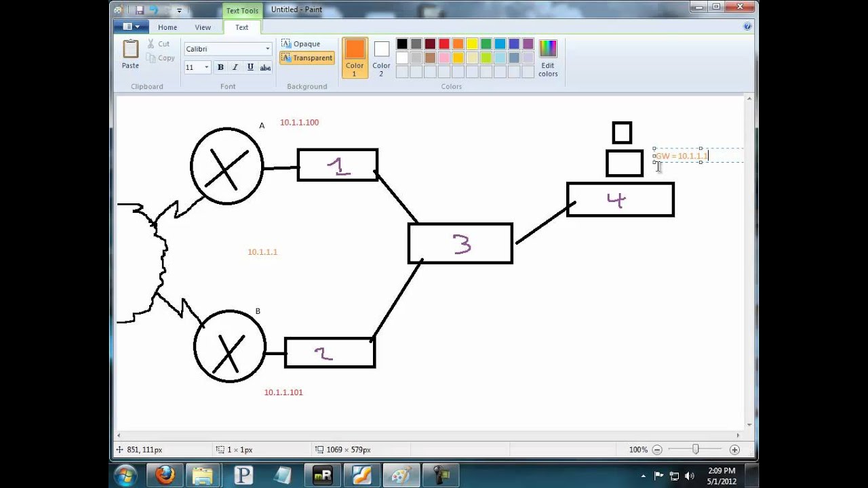Click the zoom out minus button
This screenshot has width=868, height=488.
[656, 449]
